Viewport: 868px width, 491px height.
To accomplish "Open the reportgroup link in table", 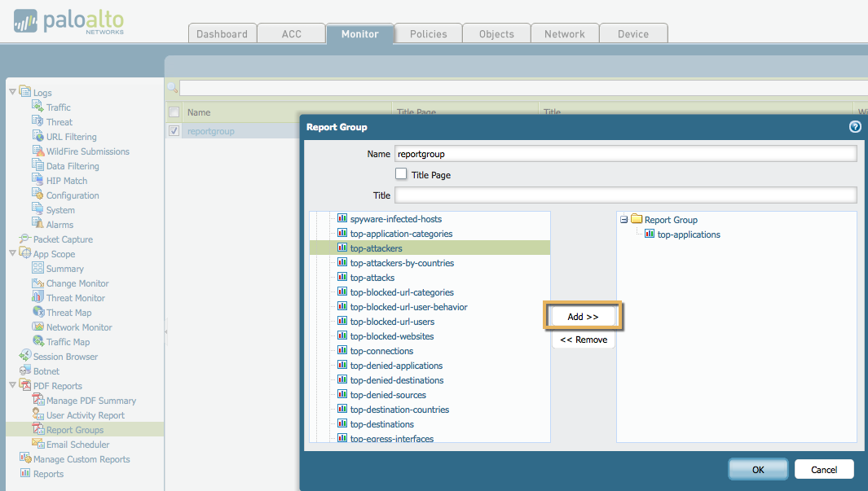I will pos(211,132).
